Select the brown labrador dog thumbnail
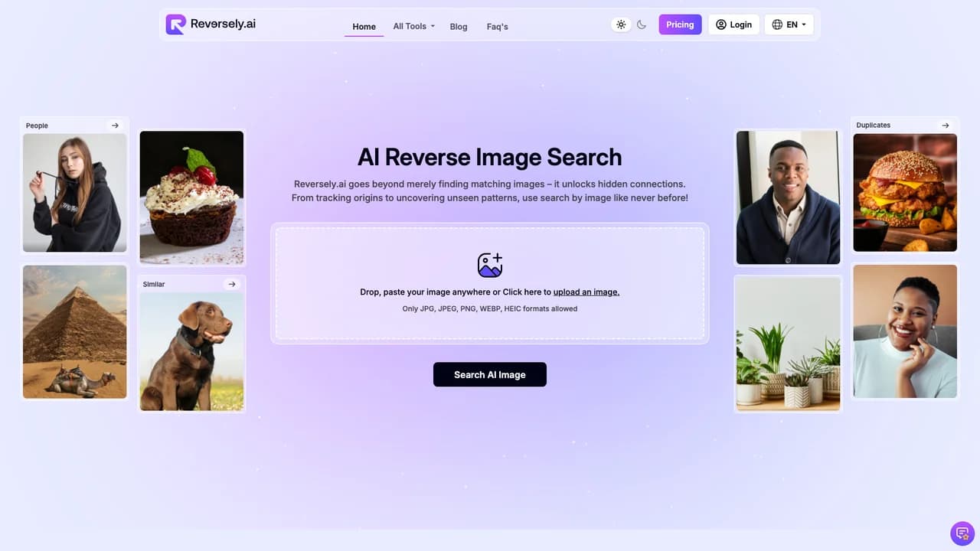Image resolution: width=980 pixels, height=551 pixels. pos(191,351)
